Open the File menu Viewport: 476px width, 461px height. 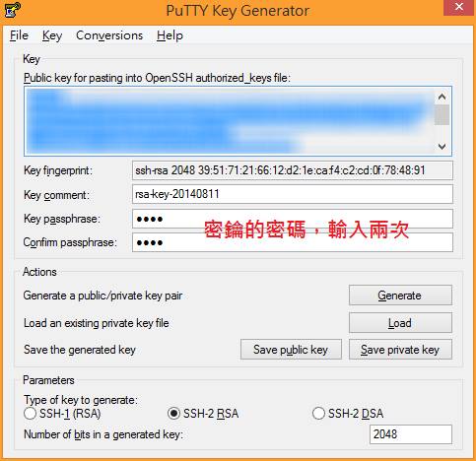click(19, 35)
